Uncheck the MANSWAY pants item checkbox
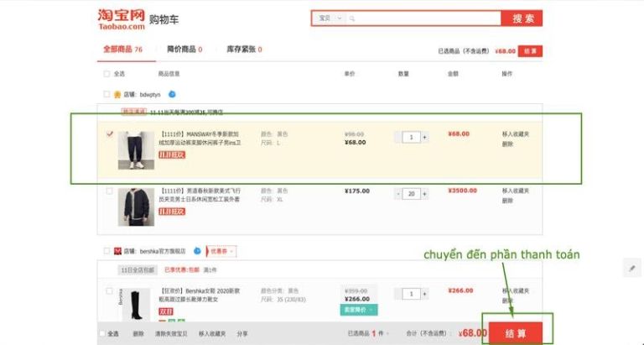This screenshot has width=644, height=345. pyautogui.click(x=110, y=134)
